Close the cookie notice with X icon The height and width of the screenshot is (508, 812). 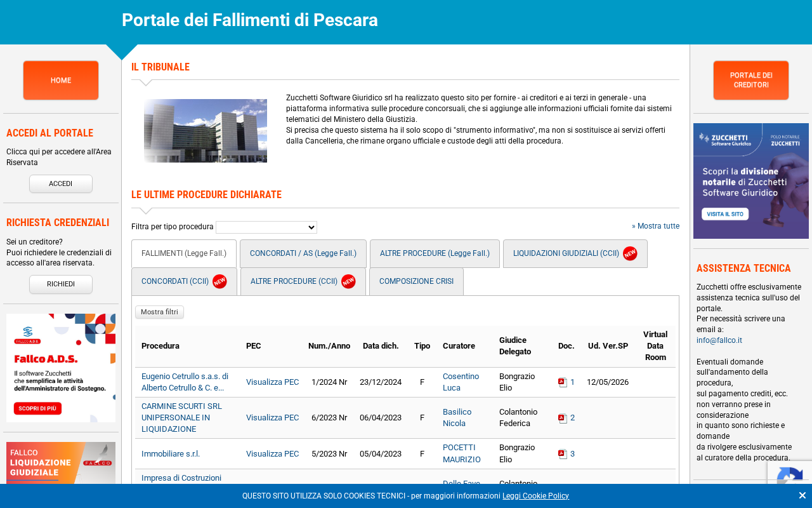coord(802,495)
